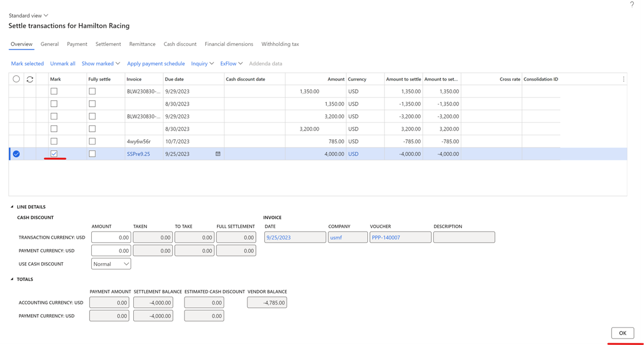Click the transaction currency Amount field
Screen dimensions: 644x345
coord(111,237)
